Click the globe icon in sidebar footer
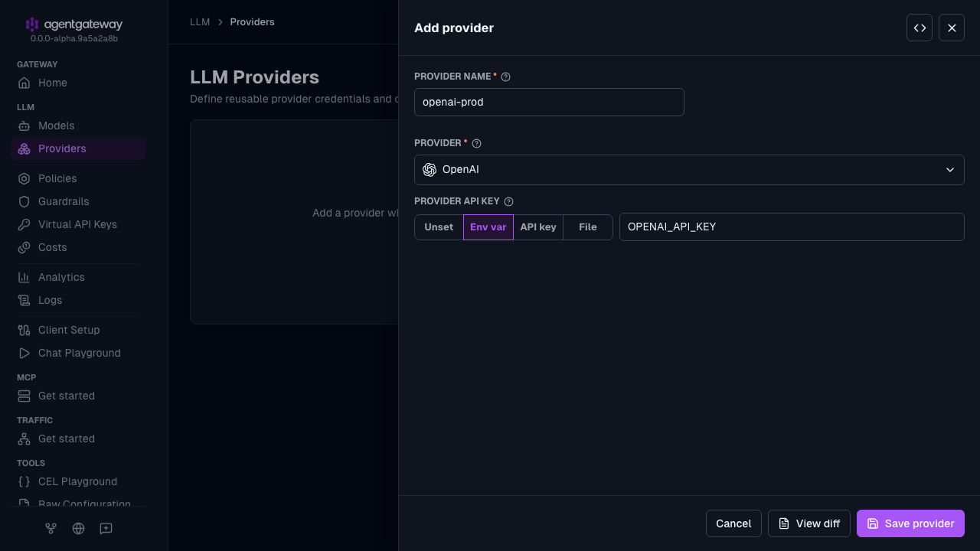 click(x=78, y=528)
